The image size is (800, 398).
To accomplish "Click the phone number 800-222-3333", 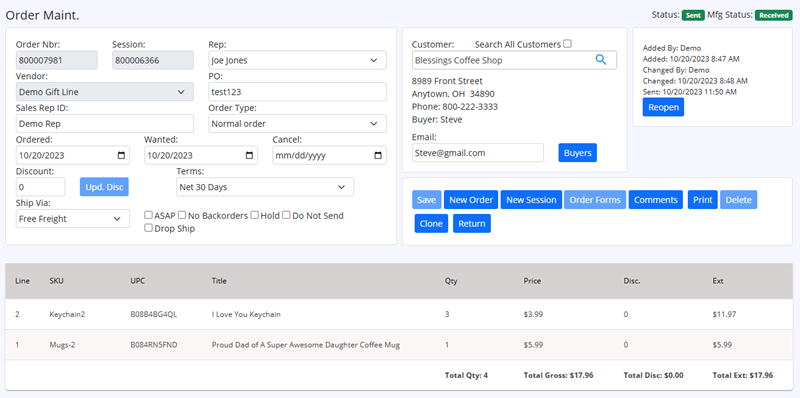I will (470, 107).
